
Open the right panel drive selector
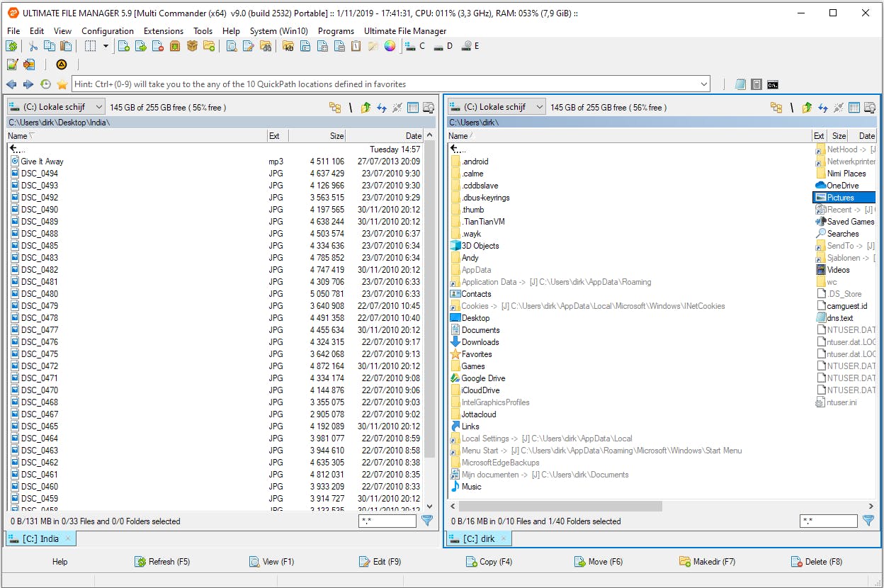497,108
